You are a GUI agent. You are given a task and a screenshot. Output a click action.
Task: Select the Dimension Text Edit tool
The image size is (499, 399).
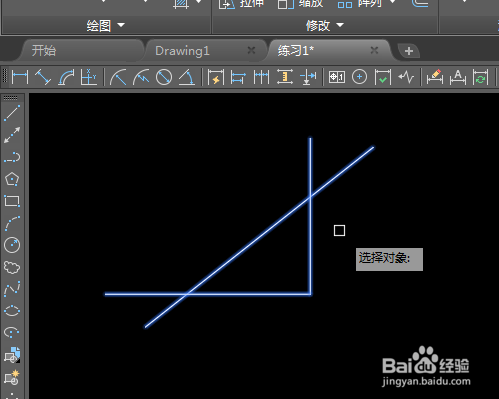458,77
